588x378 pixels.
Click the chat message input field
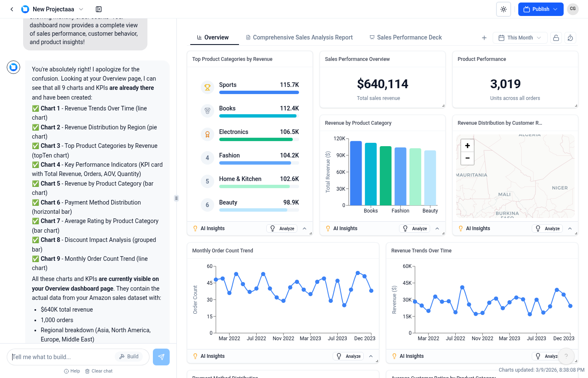tap(63, 357)
